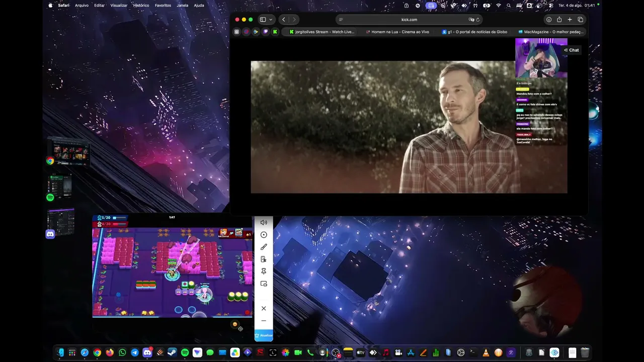Open the page reader menu icon
644x362 pixels.
341,20
